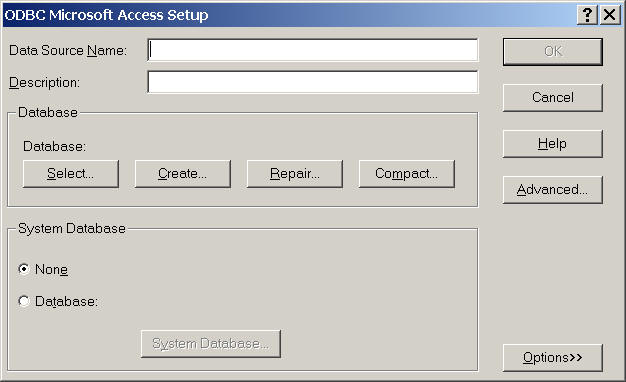This screenshot has width=626, height=382.
Task: Click the question mark help icon in title bar
Action: coord(587,15)
